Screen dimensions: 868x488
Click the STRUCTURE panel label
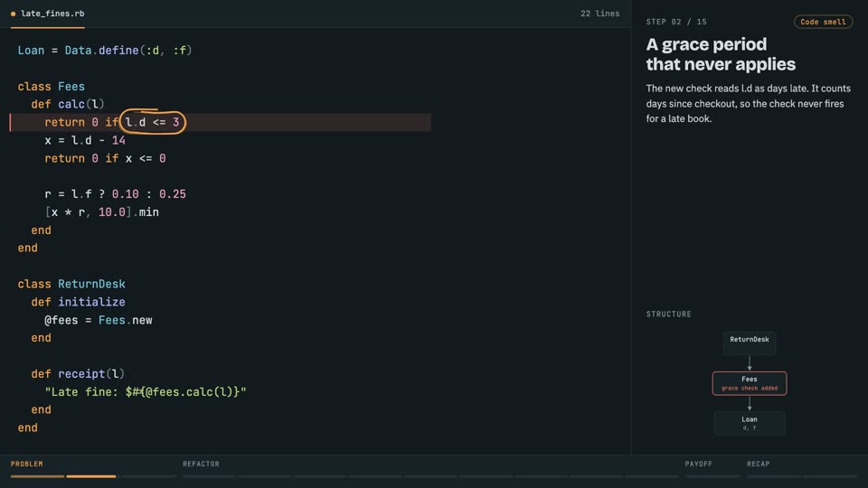click(x=669, y=314)
